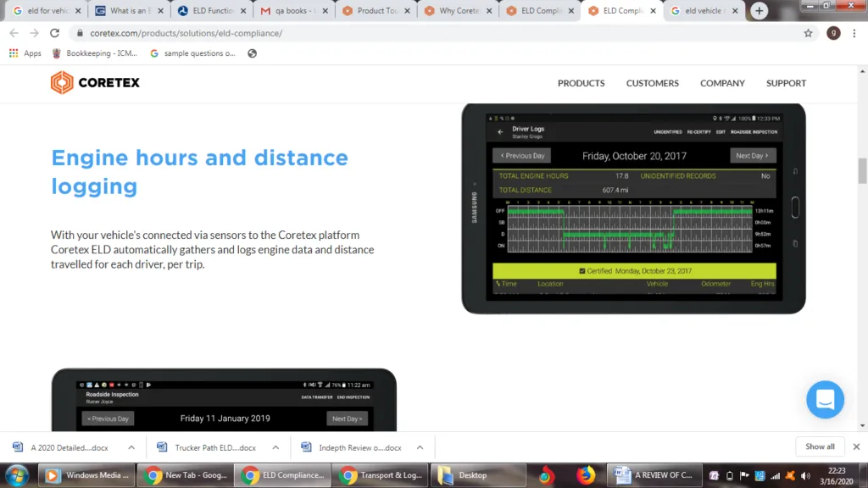Click the 'Engine hours and distance logging' heading
Screen dimensions: 868x488
pos(199,172)
